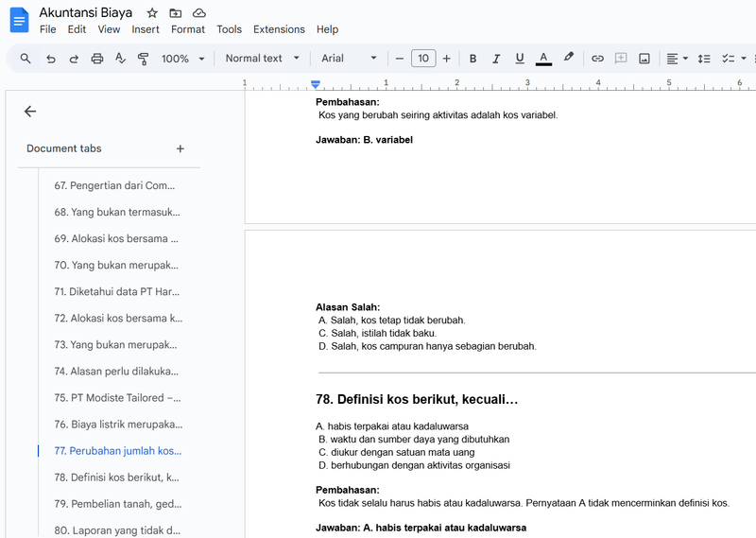Toggle bold formatting
This screenshot has width=756, height=538.
pos(472,59)
